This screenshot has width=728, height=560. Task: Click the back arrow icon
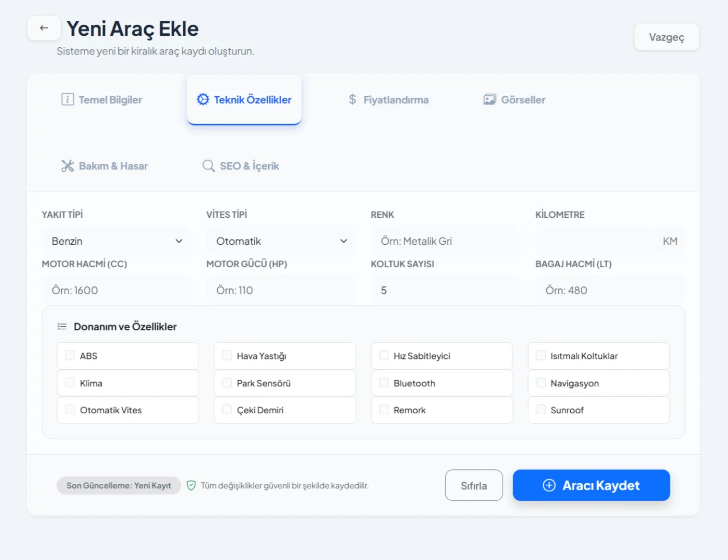point(44,28)
